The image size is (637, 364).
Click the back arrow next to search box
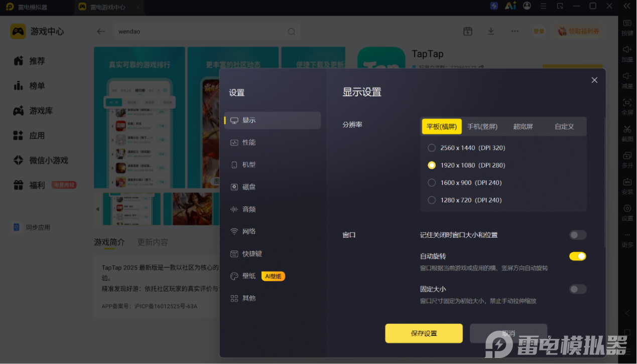tap(101, 31)
